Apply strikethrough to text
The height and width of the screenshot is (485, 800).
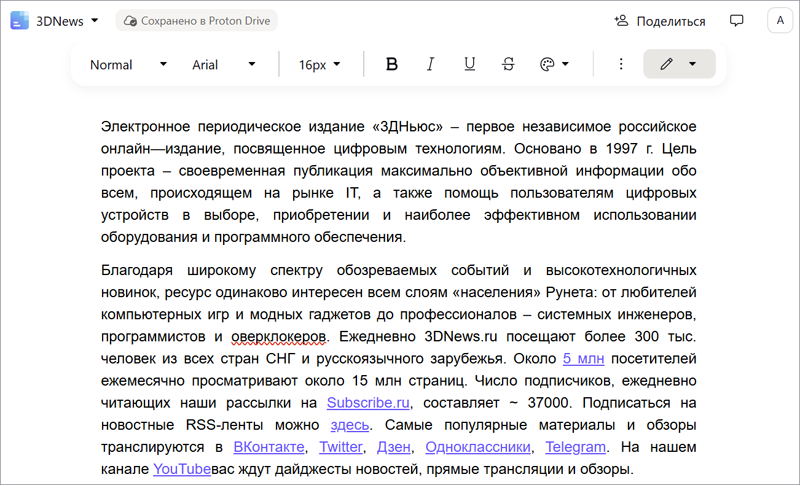508,64
